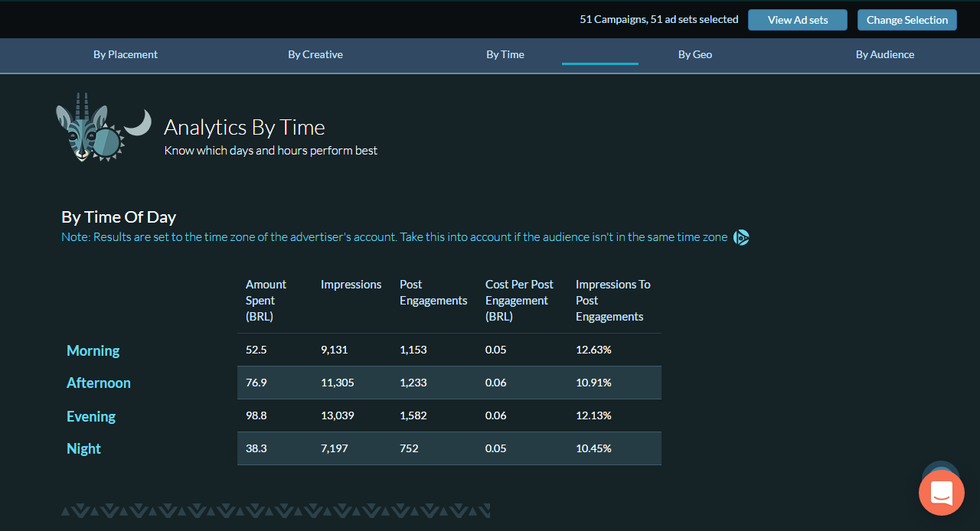
Task: Click the View Ad sets button
Action: click(x=798, y=20)
